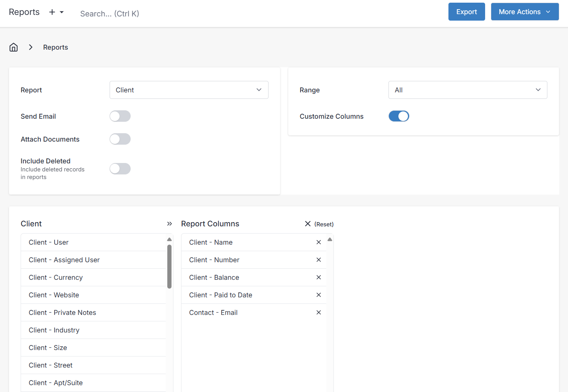The height and width of the screenshot is (392, 568).
Task: Remove Client - Name column
Action: coord(319,242)
